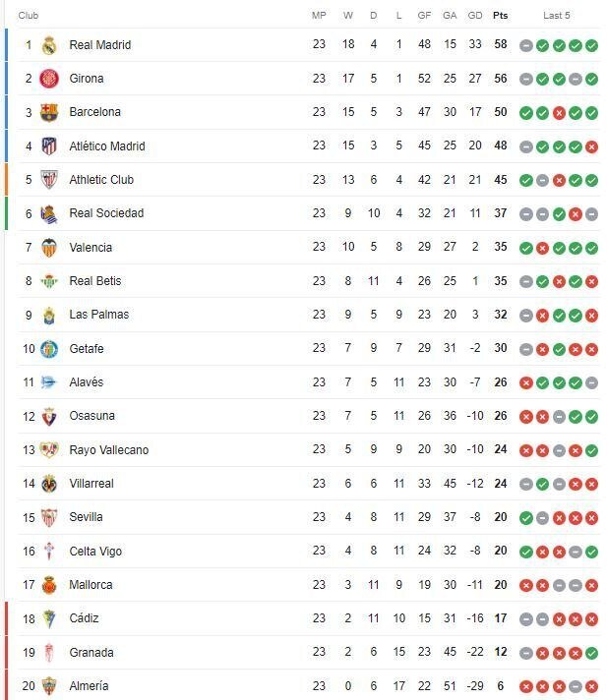Click the Real Madrid club crest
Image resolution: width=607 pixels, height=700 pixels.
(x=49, y=45)
